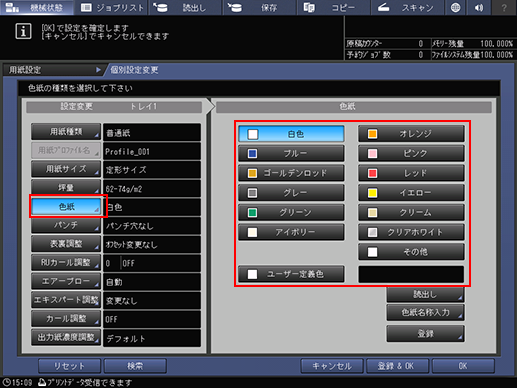The height and width of the screenshot is (388, 517).
Task: Open the 機械状態 machine status tab
Action: click(x=37, y=7)
